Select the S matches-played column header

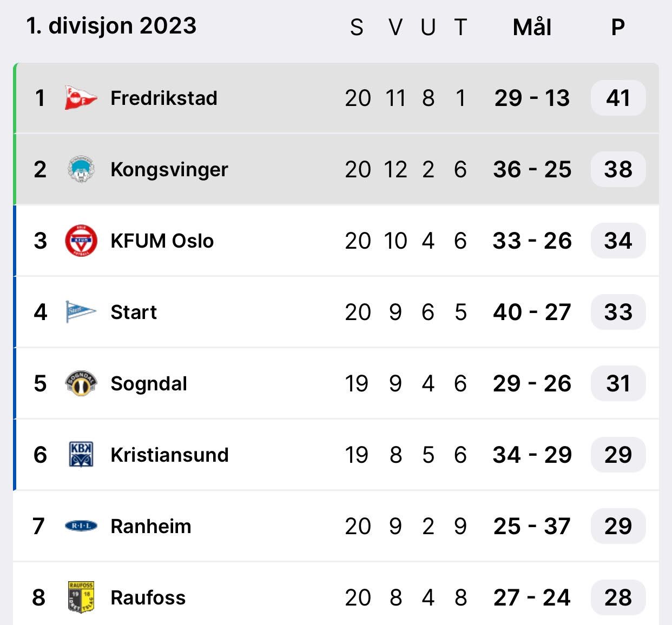(x=357, y=27)
